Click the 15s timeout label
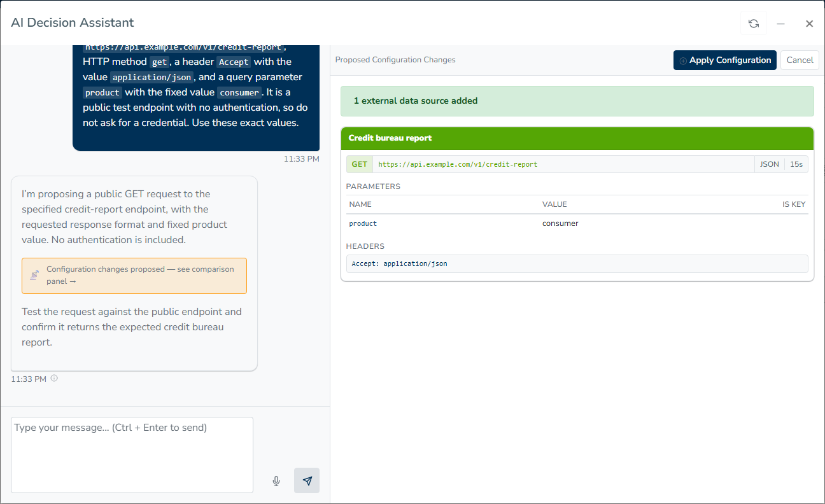825x504 pixels. pos(796,164)
